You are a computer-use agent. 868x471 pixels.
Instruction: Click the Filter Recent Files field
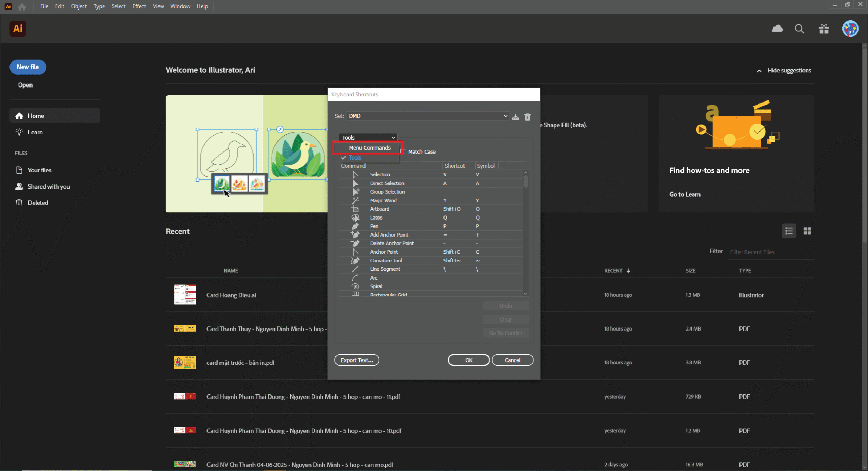tap(771, 252)
